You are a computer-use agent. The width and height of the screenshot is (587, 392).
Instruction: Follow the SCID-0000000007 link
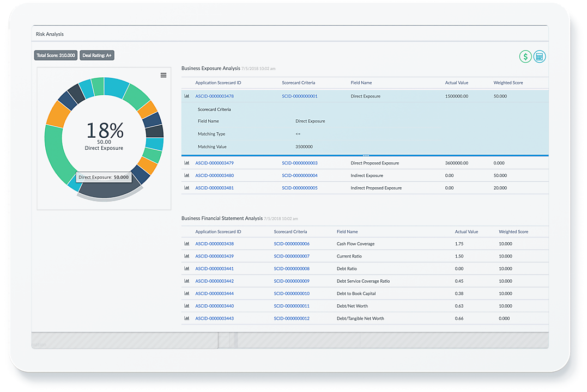(292, 256)
